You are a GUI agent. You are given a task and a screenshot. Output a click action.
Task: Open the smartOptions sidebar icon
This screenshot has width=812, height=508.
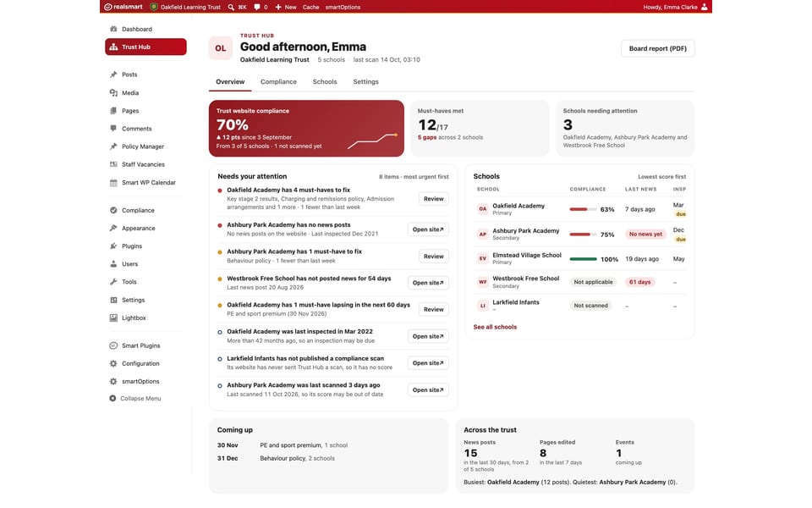(113, 382)
